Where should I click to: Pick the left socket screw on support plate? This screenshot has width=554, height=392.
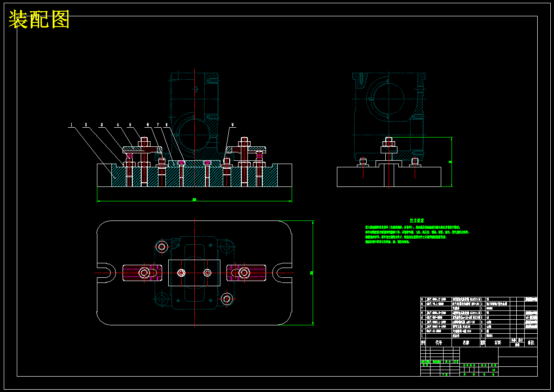click(181, 273)
